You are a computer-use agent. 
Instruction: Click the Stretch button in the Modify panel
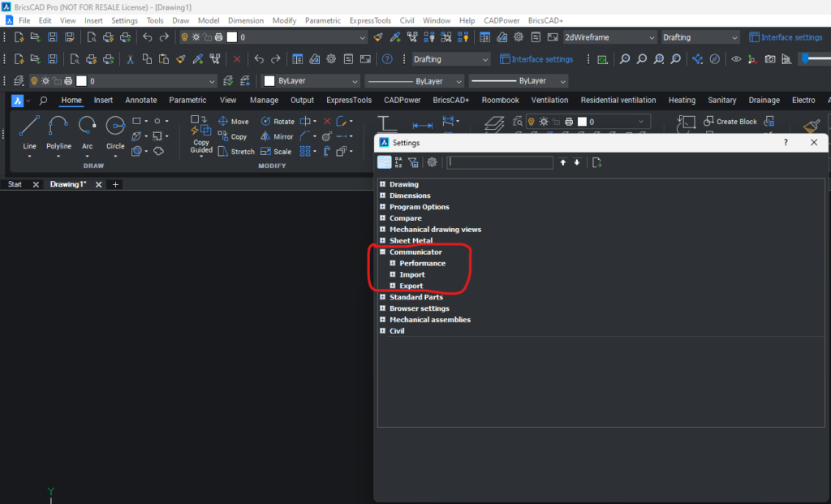point(236,152)
